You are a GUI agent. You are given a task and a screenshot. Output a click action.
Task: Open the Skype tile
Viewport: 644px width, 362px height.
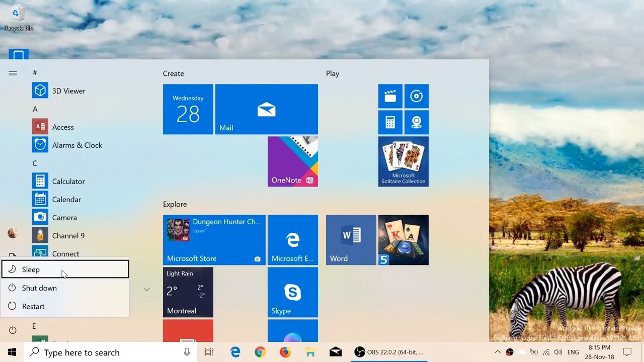(x=293, y=292)
